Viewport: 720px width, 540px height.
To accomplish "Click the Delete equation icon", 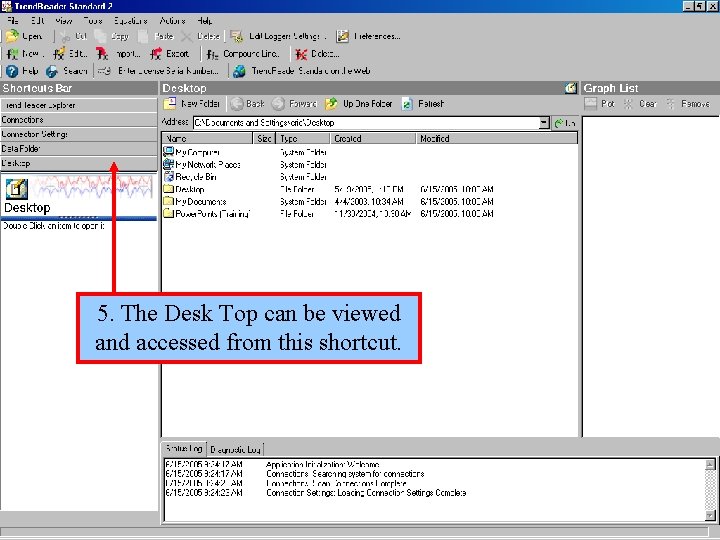I will 301,54.
